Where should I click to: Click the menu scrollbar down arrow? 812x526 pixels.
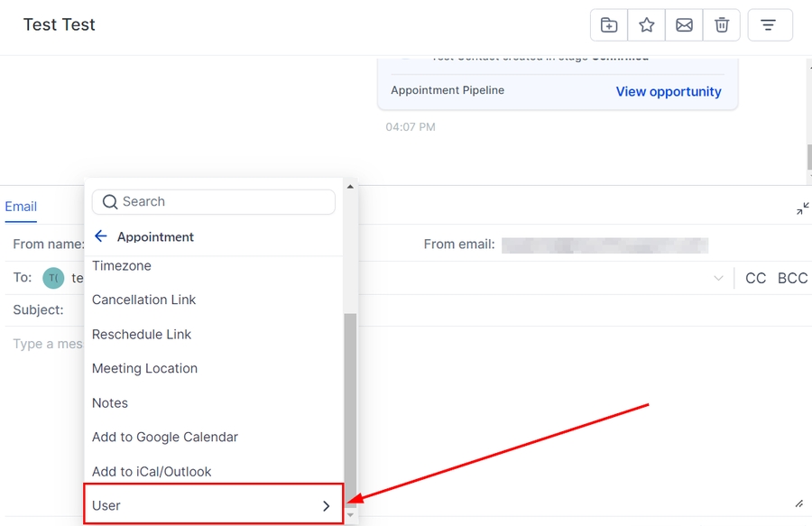click(x=350, y=515)
